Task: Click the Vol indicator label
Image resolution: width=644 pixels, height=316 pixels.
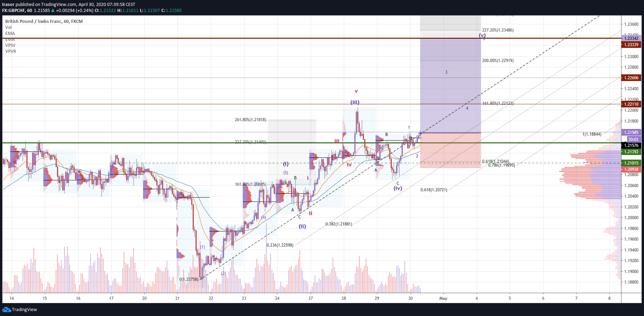Action: (8, 27)
